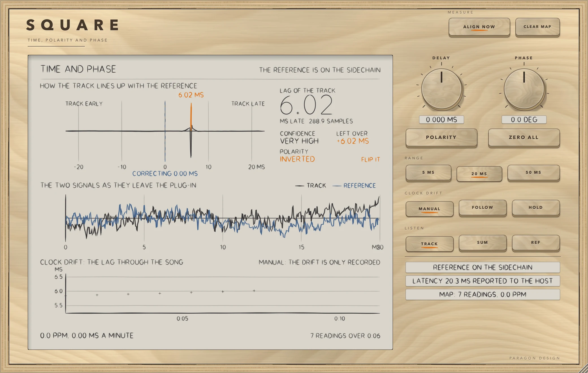This screenshot has height=373, width=588.
Task: Click the TRACK legend entry
Action: (311, 186)
